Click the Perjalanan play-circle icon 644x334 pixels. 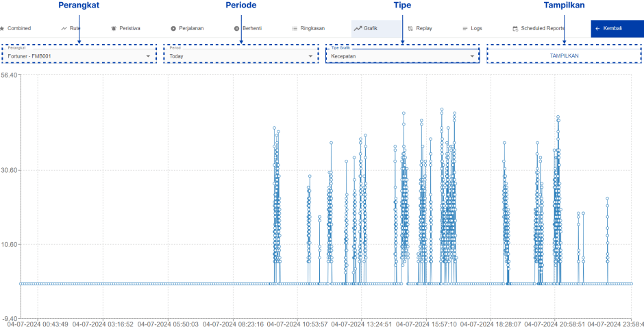coord(173,29)
